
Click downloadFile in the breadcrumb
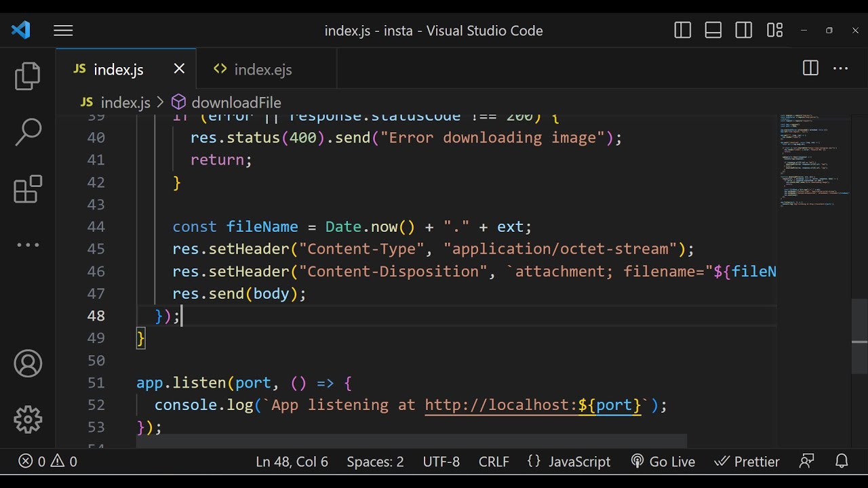coord(235,102)
